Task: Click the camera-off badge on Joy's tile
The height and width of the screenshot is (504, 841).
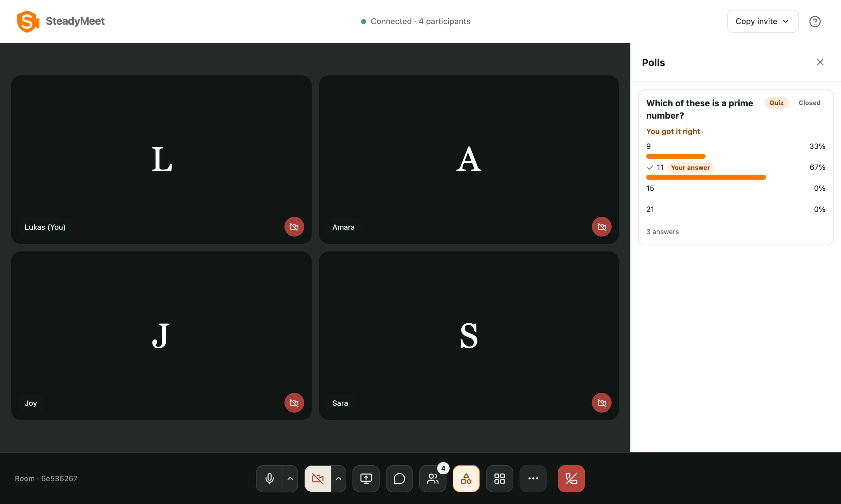Action: tap(294, 403)
